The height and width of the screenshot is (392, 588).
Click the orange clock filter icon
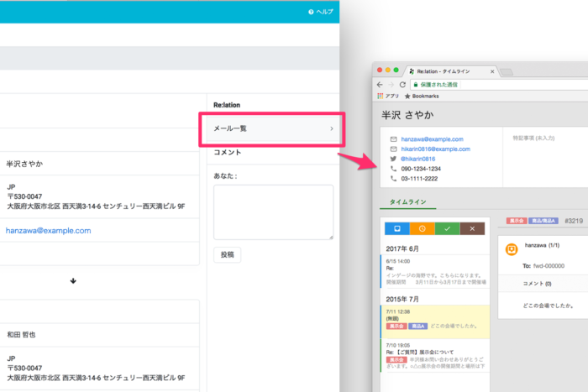pos(422,228)
